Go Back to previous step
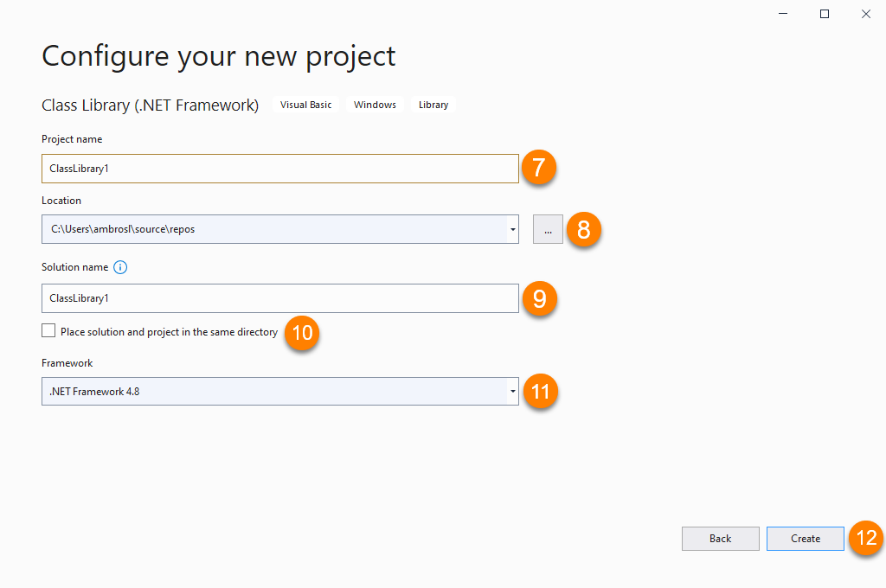The image size is (886, 588). pos(720,538)
